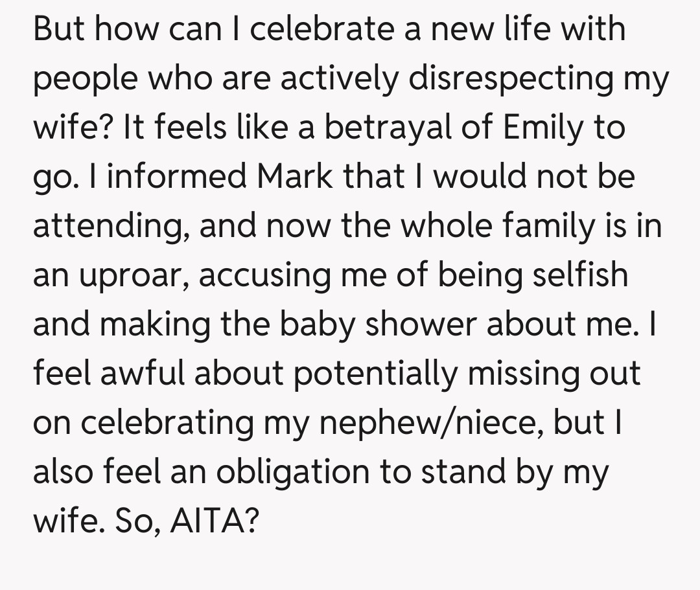
Task: Click the word "attending" in the paragraph
Action: (x=107, y=227)
